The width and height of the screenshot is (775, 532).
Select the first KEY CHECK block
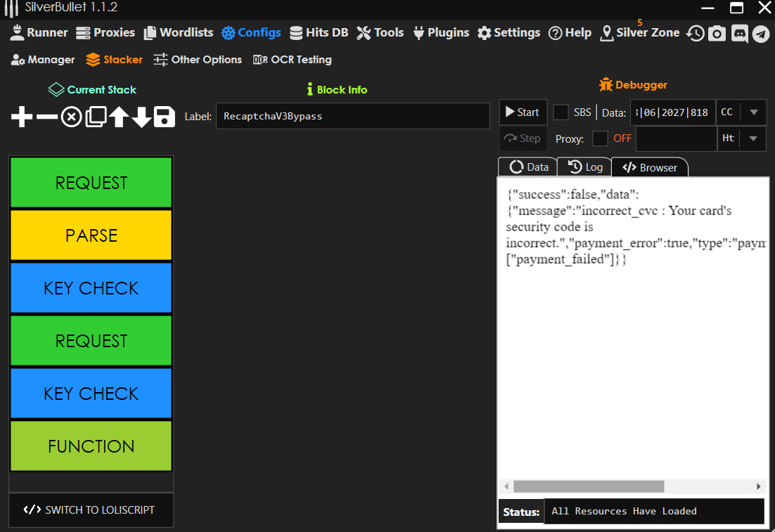(x=91, y=288)
